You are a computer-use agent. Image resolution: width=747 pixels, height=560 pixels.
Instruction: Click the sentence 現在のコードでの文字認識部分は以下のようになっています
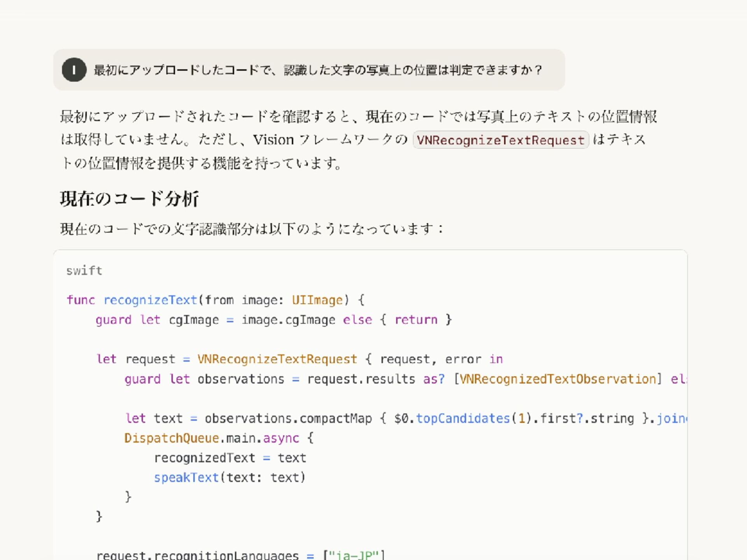[x=251, y=229]
